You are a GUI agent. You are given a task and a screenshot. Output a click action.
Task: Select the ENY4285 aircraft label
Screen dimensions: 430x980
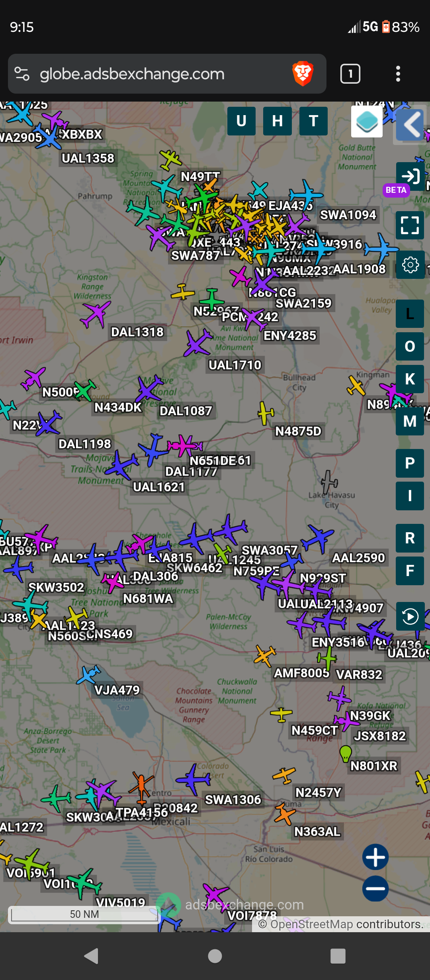pyautogui.click(x=290, y=335)
